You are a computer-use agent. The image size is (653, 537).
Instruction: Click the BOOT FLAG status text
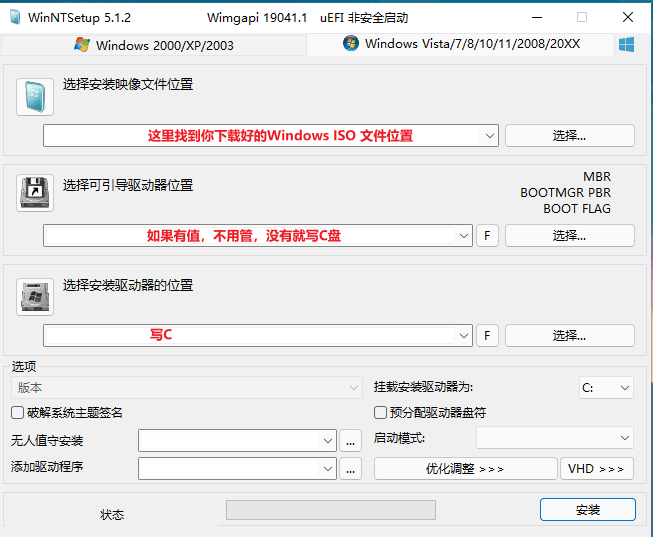(x=577, y=209)
